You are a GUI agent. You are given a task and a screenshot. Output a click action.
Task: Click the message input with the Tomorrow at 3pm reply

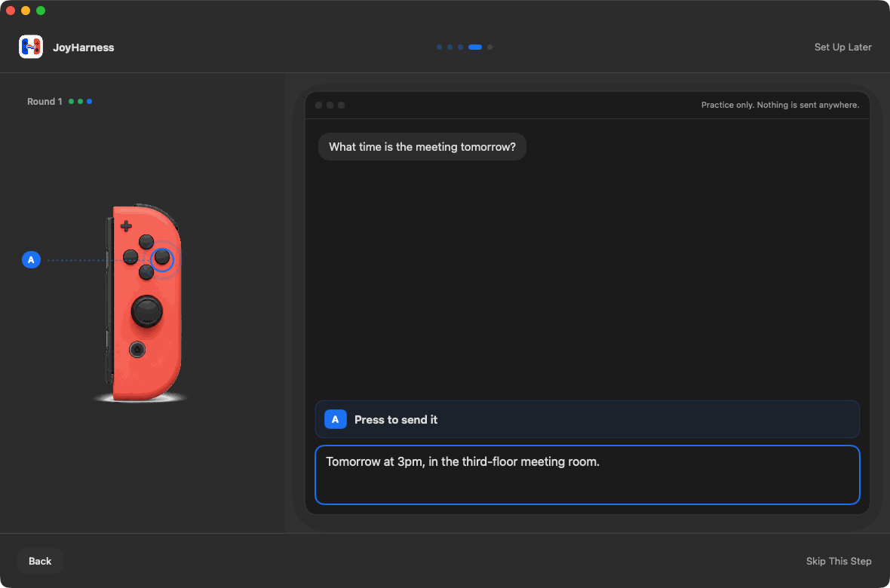(x=588, y=475)
